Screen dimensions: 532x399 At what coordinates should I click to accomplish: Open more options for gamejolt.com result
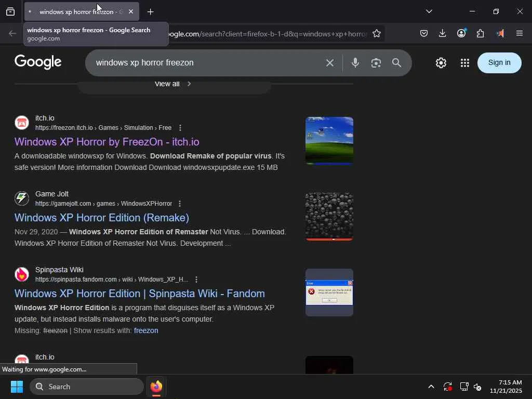point(180,204)
